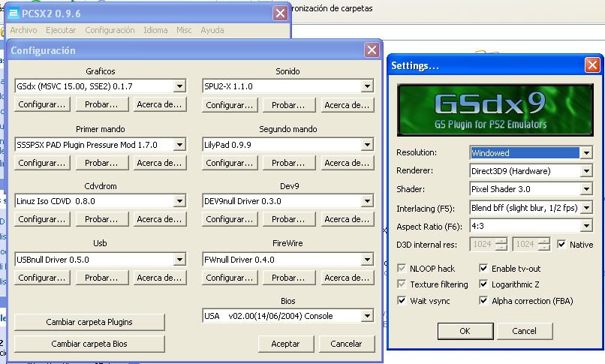605x364 pixels.
Task: Expand the Usb driver dropdown
Action: click(x=179, y=260)
